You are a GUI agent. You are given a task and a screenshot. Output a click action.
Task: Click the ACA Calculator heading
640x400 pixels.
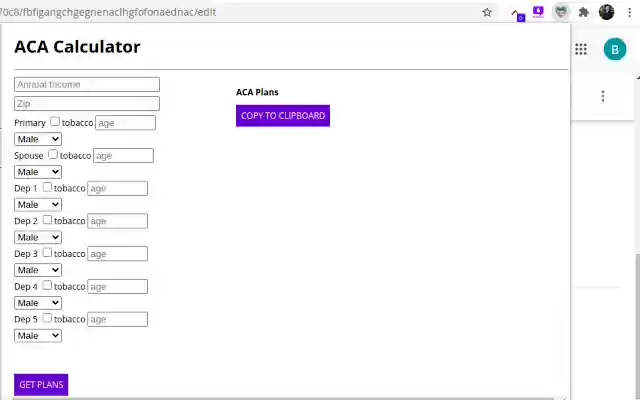coord(77,47)
